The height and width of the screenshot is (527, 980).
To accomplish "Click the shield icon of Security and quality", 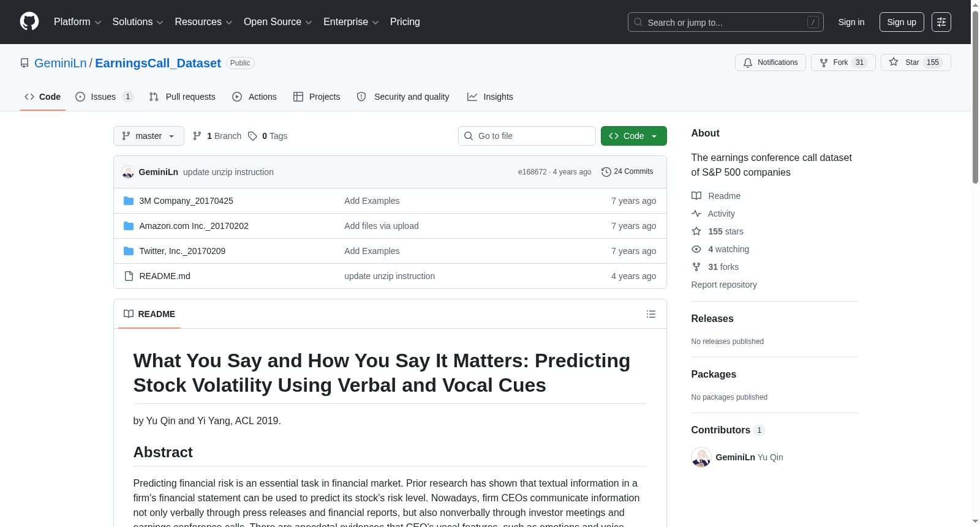I will [x=361, y=97].
